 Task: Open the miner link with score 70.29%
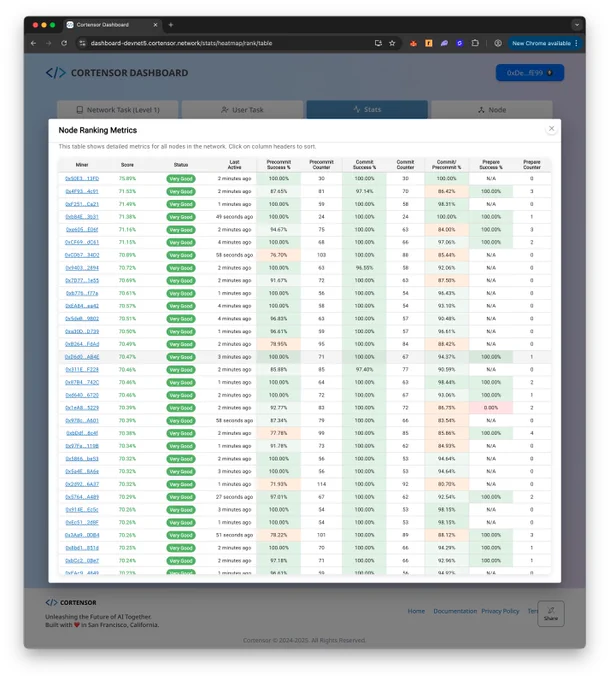(x=82, y=497)
